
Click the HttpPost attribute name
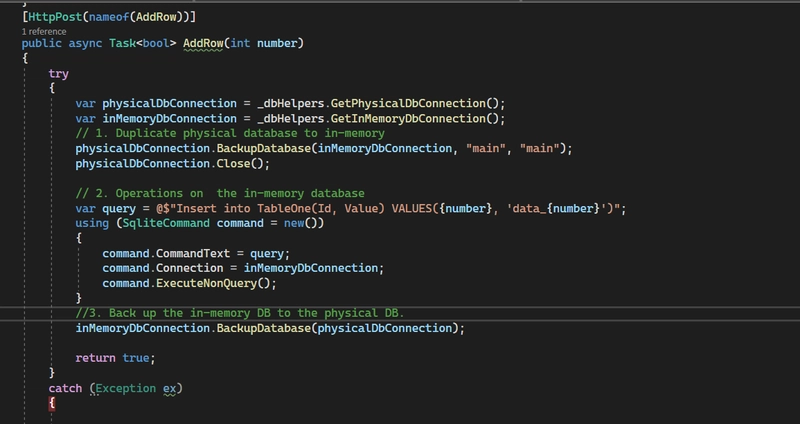click(55, 17)
